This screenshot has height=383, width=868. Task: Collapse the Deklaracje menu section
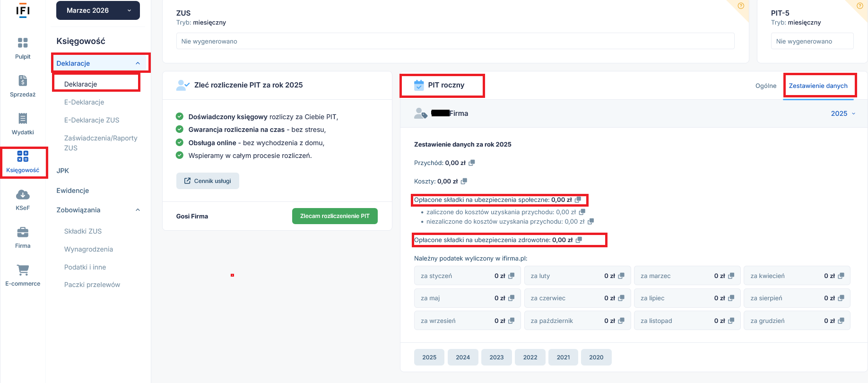coord(138,63)
